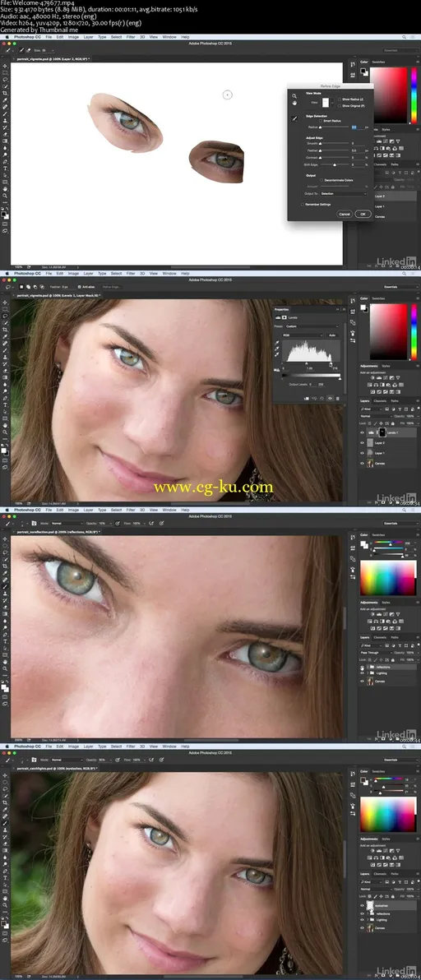
Task: Click the clip-to-layer icon in Properties panel
Action: pos(307,399)
